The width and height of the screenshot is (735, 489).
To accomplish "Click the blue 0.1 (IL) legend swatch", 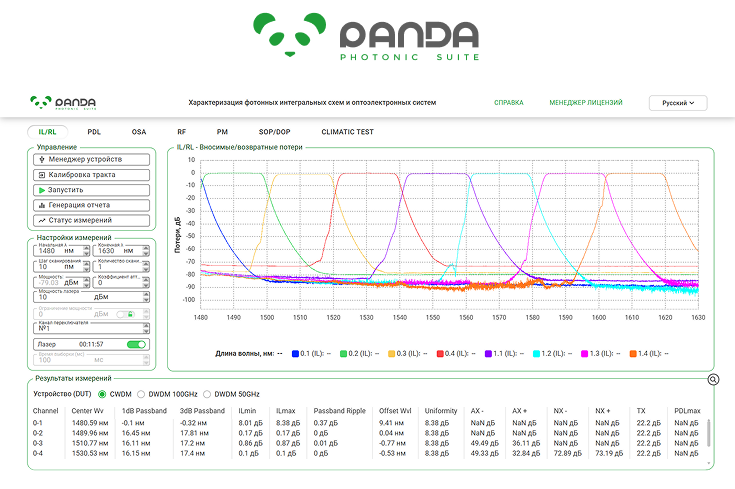I will 295,354.
